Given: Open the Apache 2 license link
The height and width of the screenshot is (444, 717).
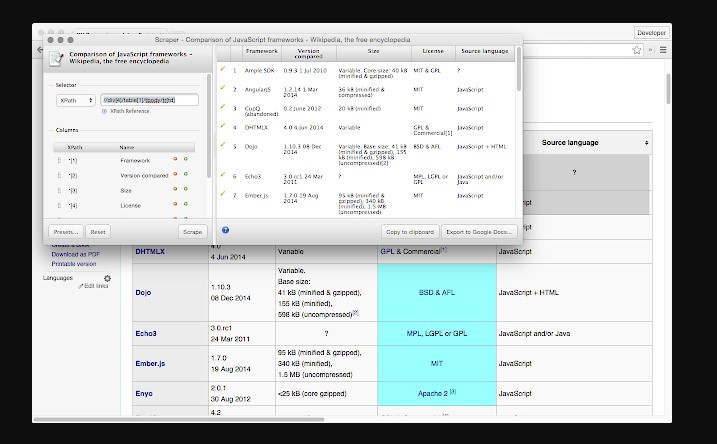Looking at the screenshot, I should tap(433, 394).
